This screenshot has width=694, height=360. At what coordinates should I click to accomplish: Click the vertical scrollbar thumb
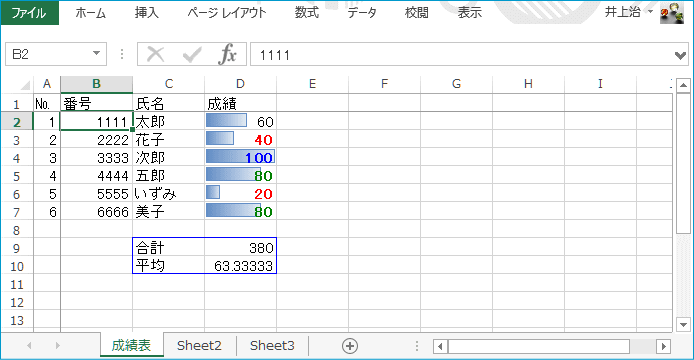coord(683,163)
